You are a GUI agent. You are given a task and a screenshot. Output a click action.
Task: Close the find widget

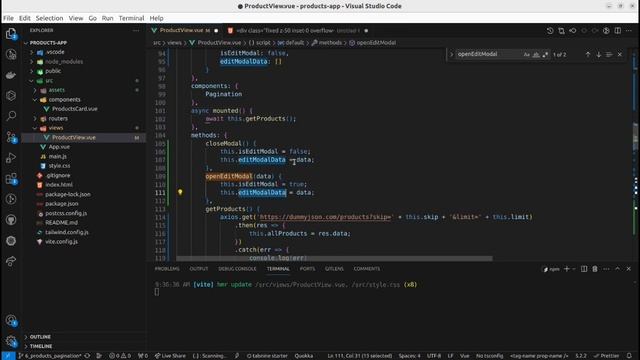[x=620, y=54]
